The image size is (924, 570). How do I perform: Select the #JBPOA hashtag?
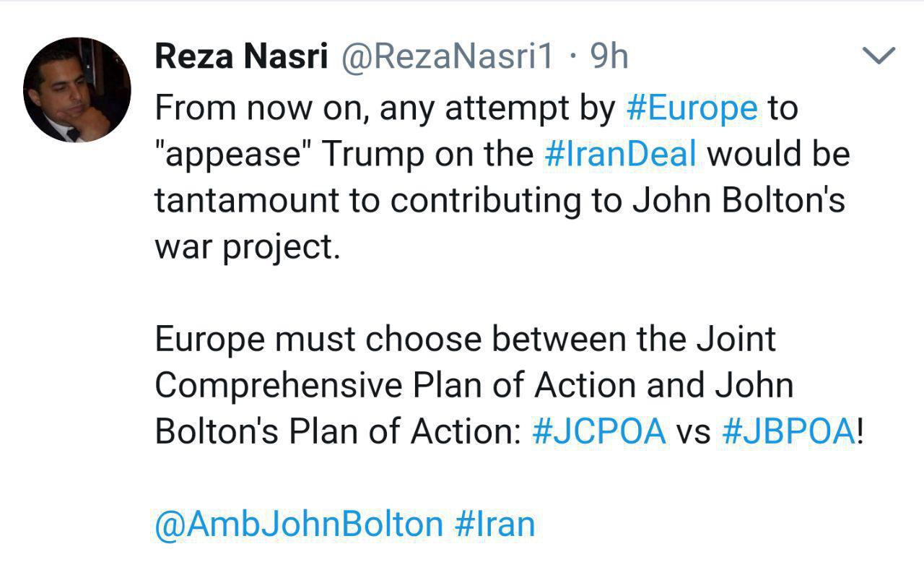pyautogui.click(x=788, y=432)
